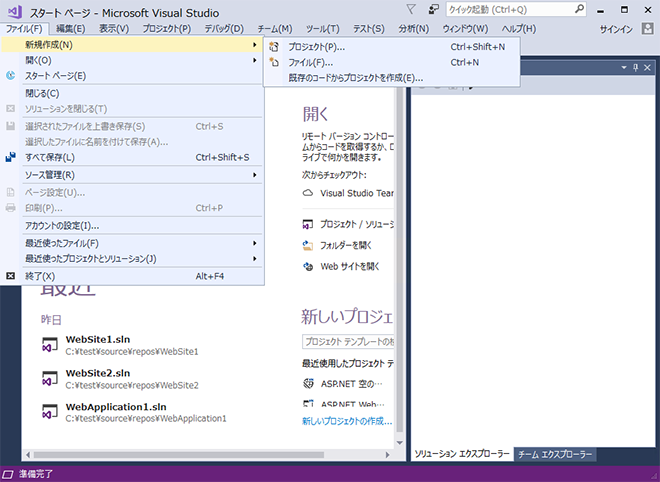660x482 pixels.
Task: Switch to ソリューション エクスプローラー tab
Action: [462, 454]
